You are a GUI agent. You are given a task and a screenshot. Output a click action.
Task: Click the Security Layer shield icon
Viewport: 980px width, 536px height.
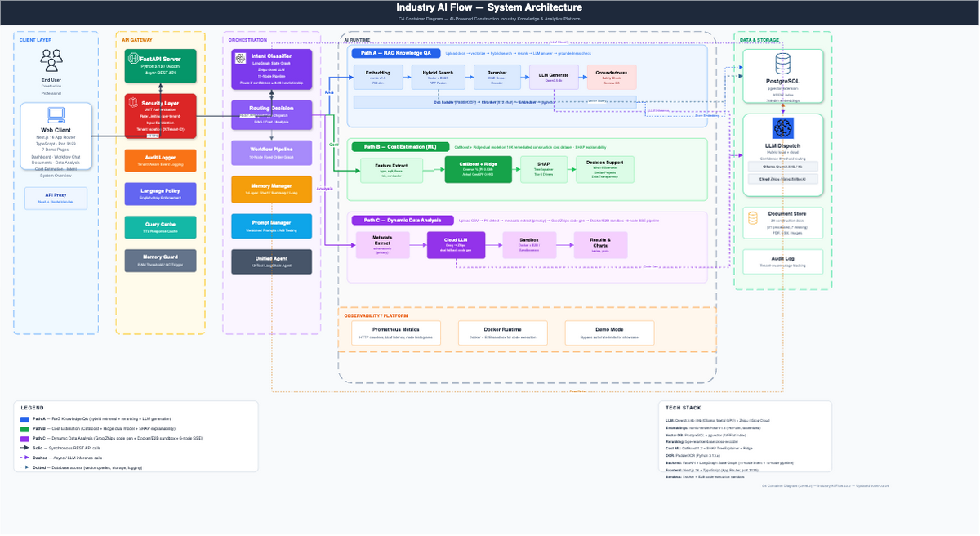(134, 101)
